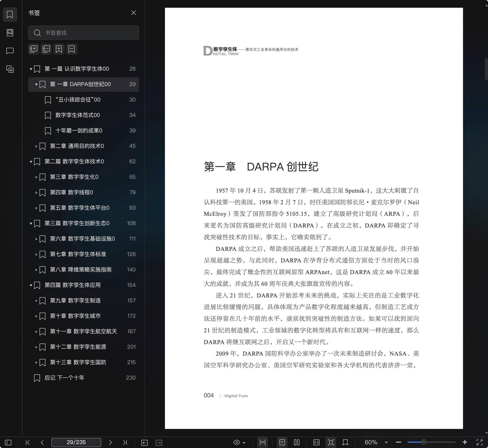Click the 29/235 page number field
488x448 pixels.
click(x=76, y=442)
